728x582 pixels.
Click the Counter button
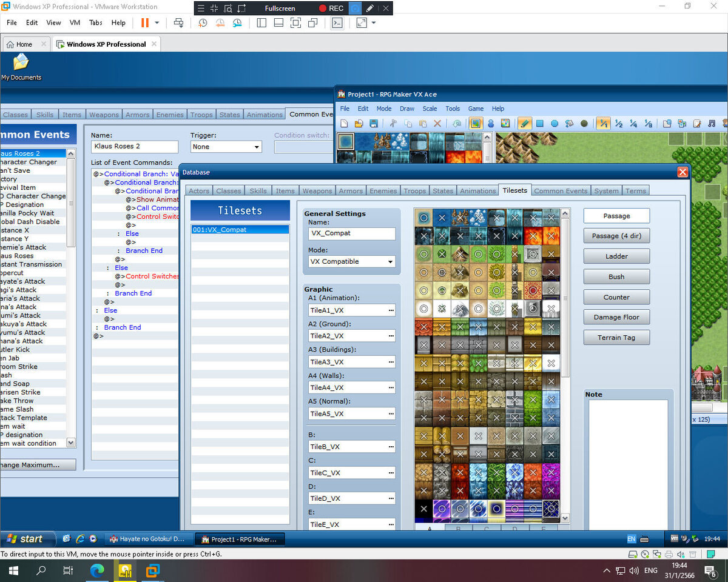click(616, 297)
